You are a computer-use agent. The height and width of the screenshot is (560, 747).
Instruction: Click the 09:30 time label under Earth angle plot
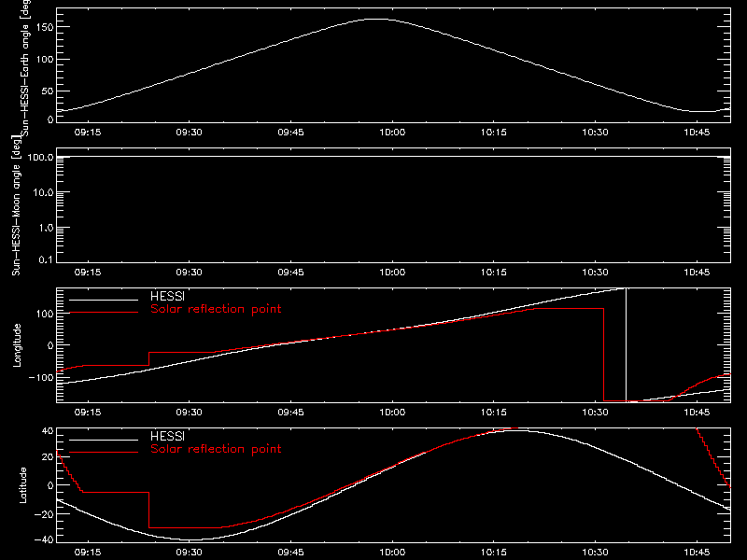(x=190, y=133)
